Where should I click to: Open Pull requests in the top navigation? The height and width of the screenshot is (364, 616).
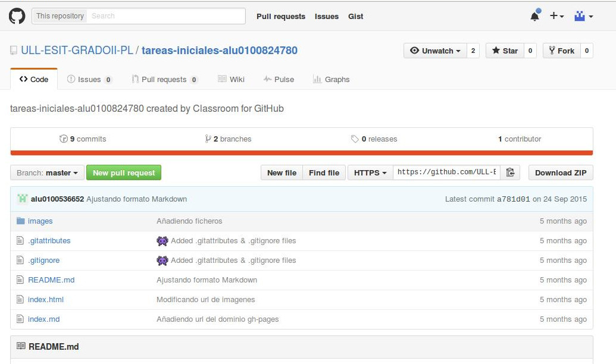[x=281, y=17]
